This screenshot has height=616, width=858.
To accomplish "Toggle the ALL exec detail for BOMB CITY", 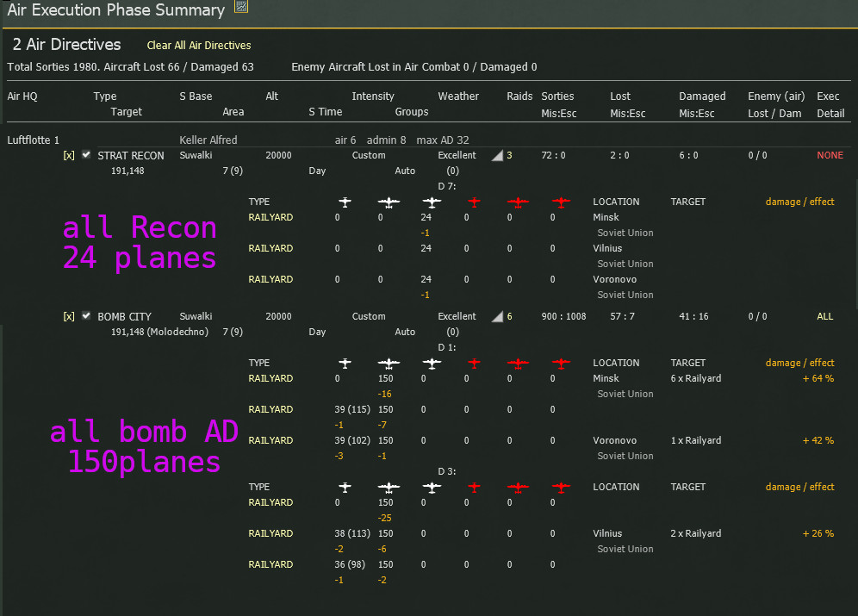I will 825,316.
